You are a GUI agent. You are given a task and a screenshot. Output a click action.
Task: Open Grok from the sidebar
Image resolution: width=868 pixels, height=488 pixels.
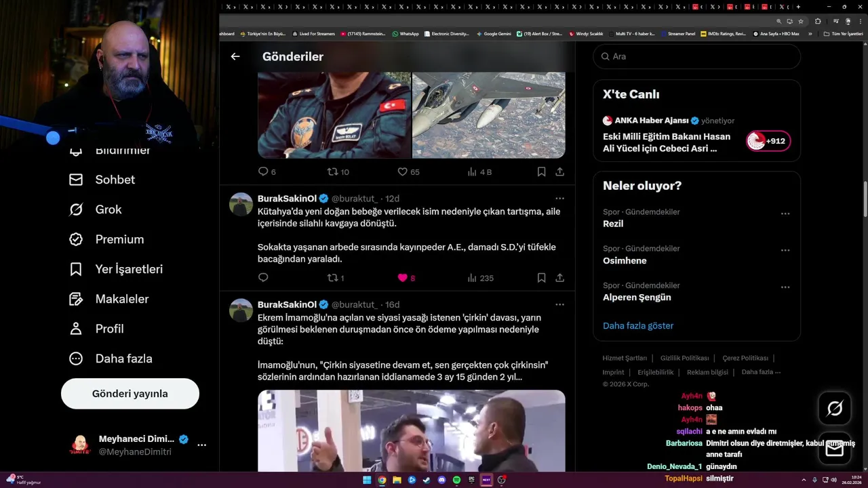(95, 209)
